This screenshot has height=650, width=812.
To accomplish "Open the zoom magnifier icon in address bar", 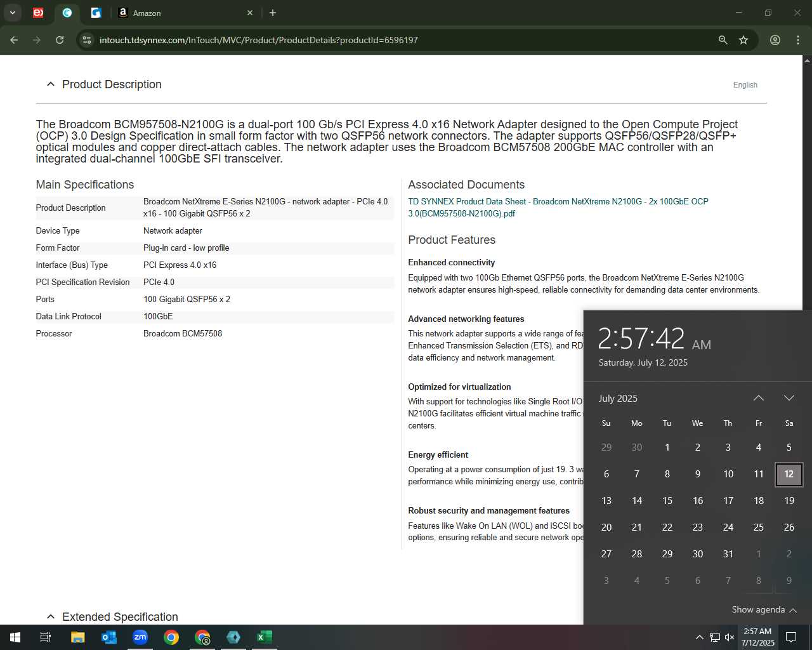I will click(723, 40).
